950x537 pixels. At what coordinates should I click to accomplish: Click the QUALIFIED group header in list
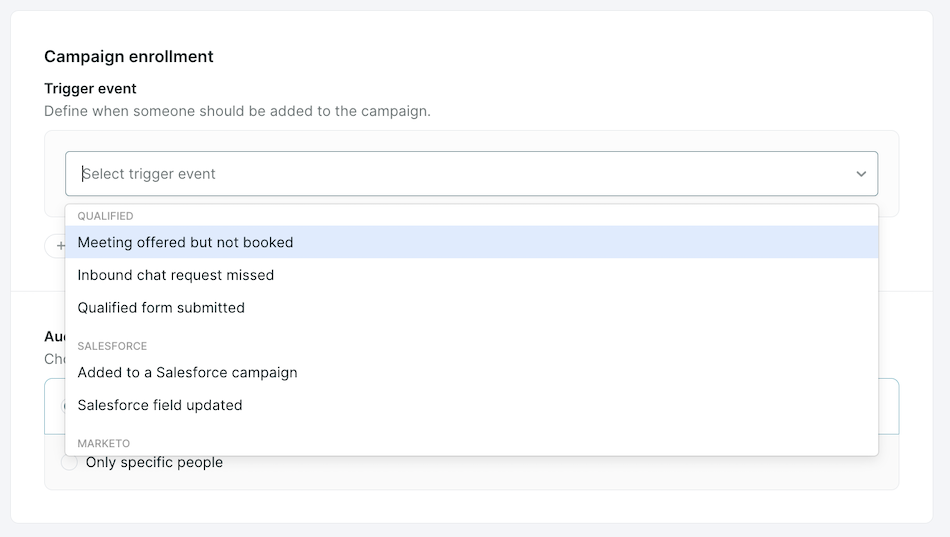coord(105,216)
